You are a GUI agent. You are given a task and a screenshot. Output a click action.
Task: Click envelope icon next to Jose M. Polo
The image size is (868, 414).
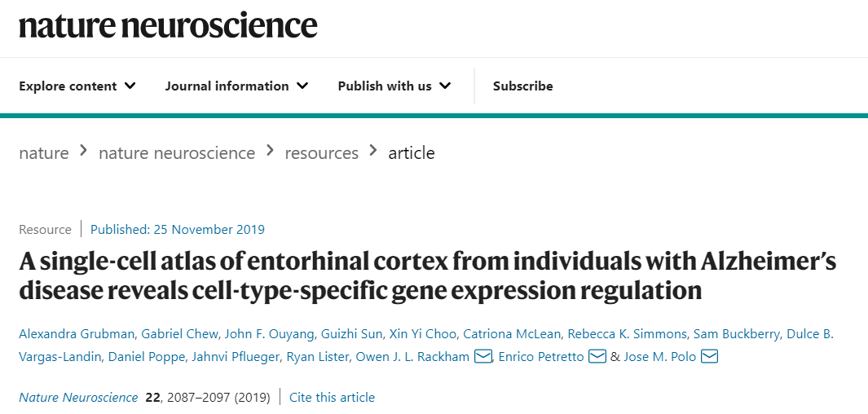[x=709, y=357]
